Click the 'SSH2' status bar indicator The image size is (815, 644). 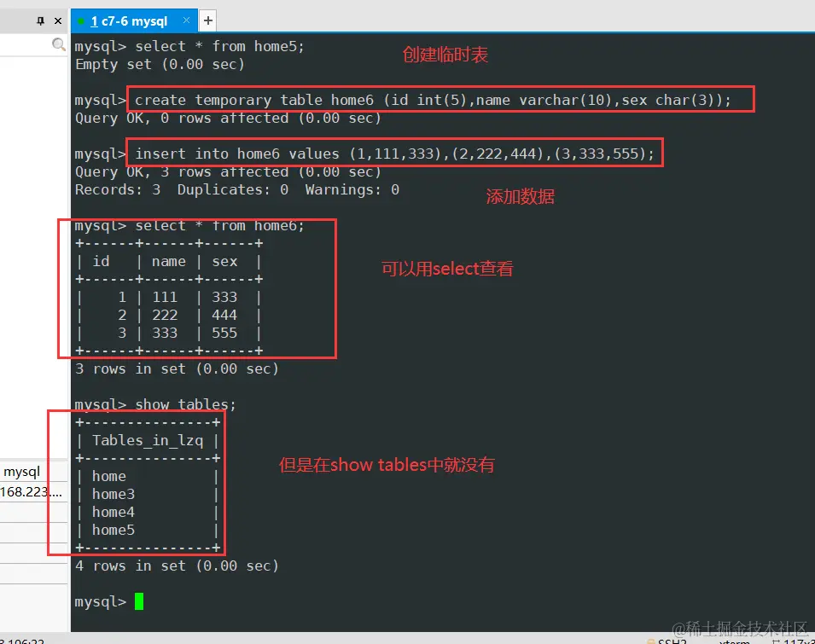point(667,641)
